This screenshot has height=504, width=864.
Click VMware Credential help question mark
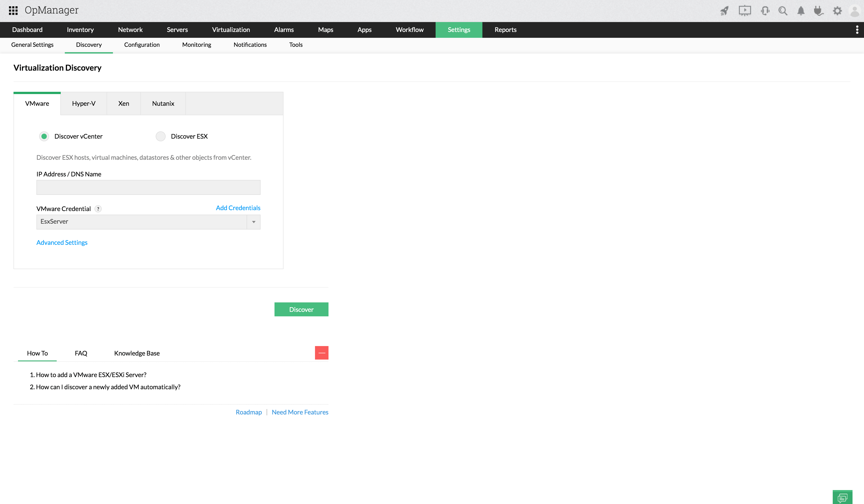coord(98,209)
